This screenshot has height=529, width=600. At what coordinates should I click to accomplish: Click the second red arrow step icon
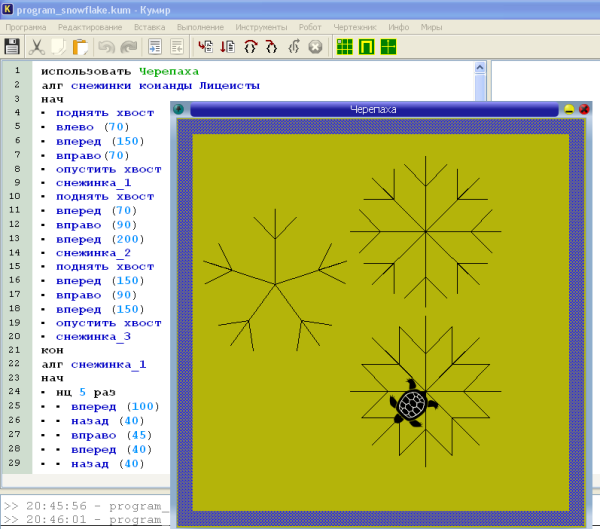point(227,46)
